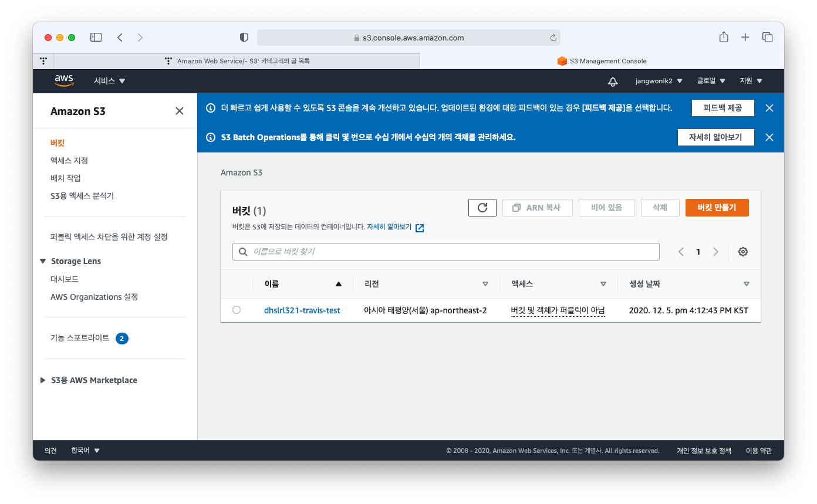Click the 버킷 만들기 button
The height and width of the screenshot is (504, 817).
tap(717, 208)
